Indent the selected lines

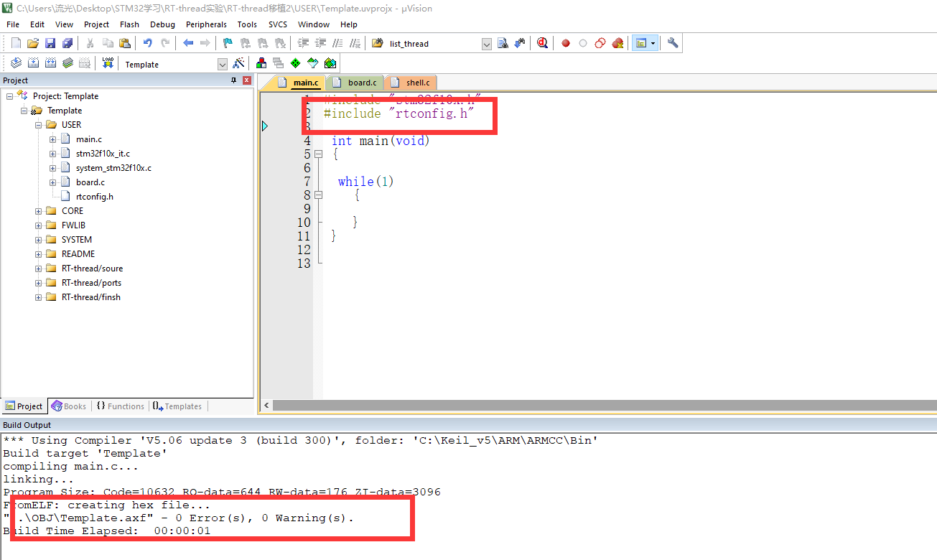pyautogui.click(x=303, y=43)
